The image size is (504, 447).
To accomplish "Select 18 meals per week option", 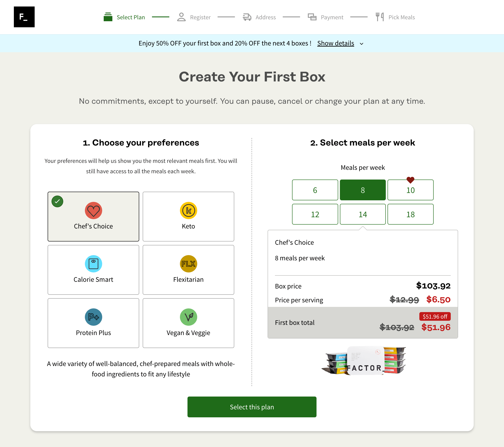I will [410, 214].
